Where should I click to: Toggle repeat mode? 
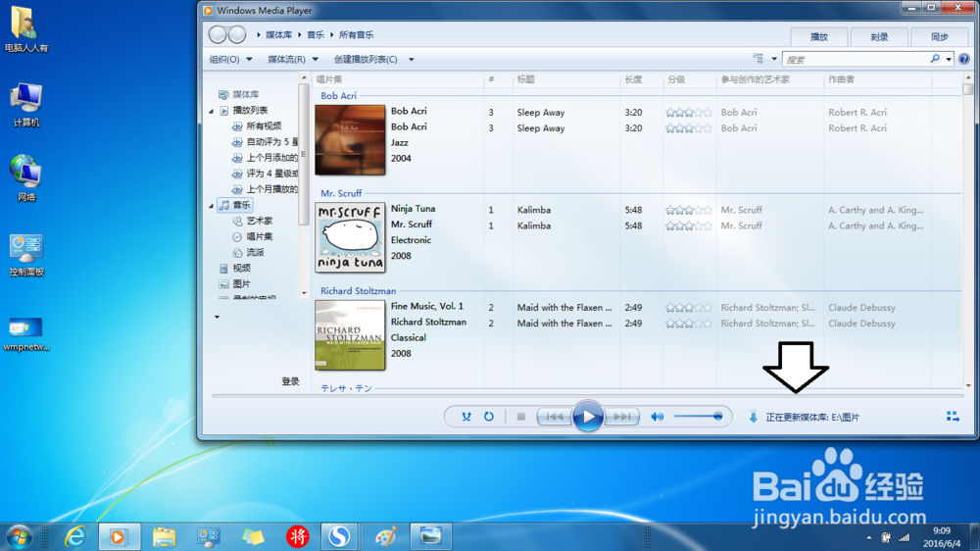pos(489,417)
